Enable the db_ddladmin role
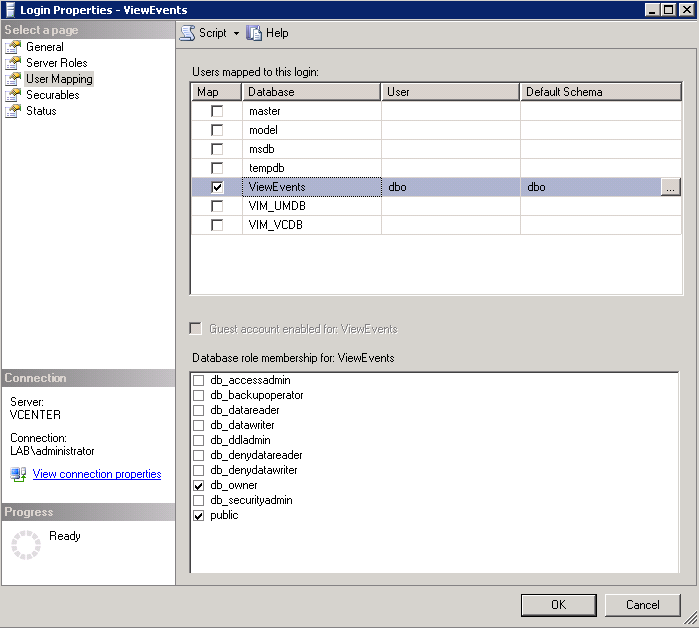The image size is (699, 628). (198, 440)
